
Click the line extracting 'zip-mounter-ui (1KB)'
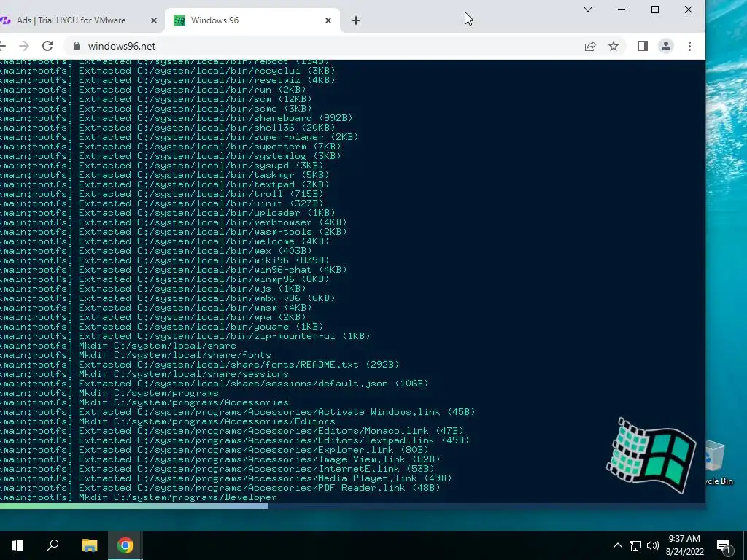pos(185,336)
